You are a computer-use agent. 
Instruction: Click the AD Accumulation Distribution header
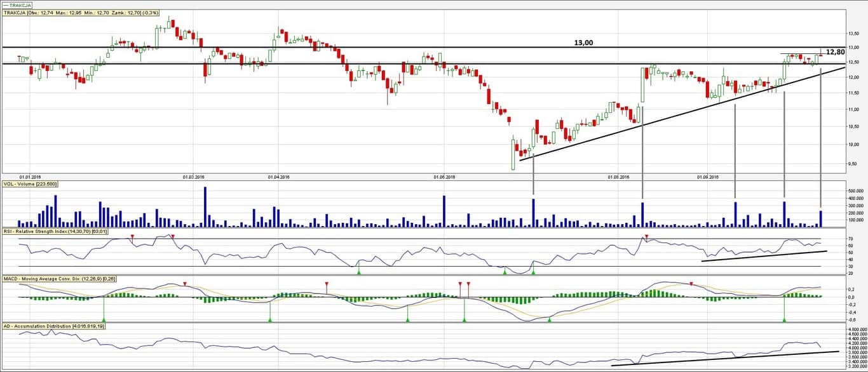point(55,326)
